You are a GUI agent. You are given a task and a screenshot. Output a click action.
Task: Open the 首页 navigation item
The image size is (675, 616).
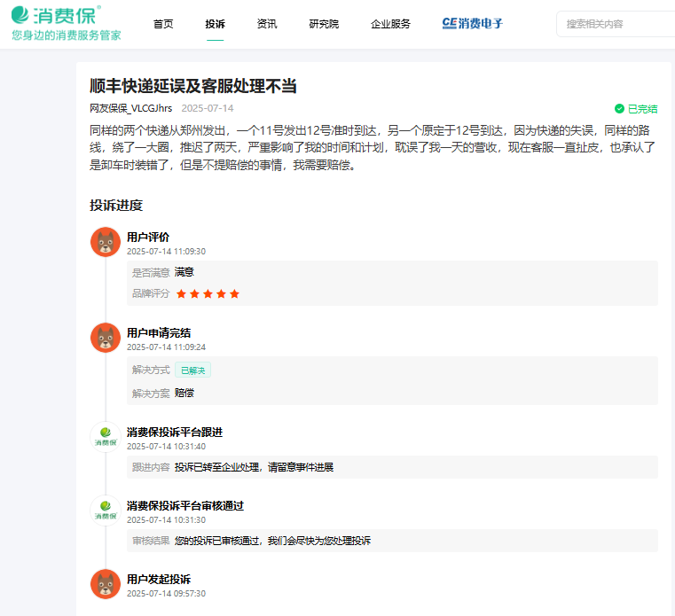tap(163, 24)
